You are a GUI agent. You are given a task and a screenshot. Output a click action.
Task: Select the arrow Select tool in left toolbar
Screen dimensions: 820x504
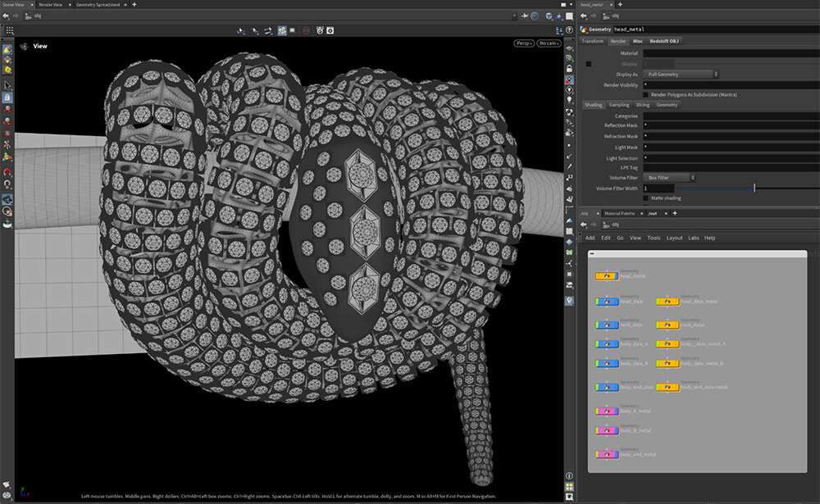point(7,85)
